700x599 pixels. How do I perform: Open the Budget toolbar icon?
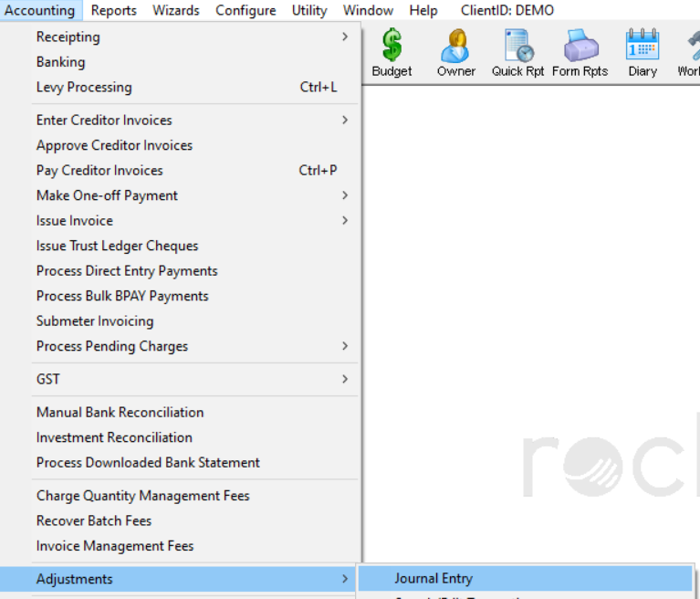[392, 53]
